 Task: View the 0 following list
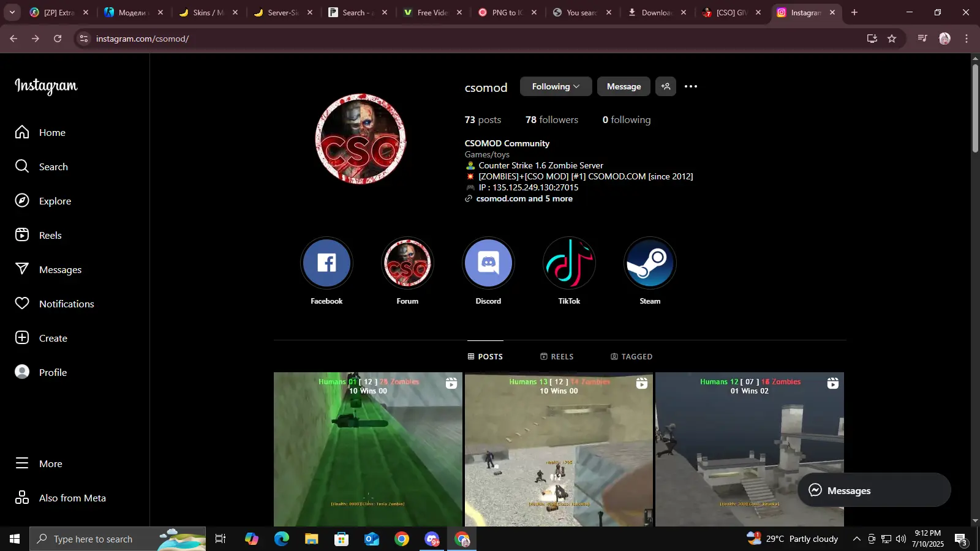click(627, 120)
